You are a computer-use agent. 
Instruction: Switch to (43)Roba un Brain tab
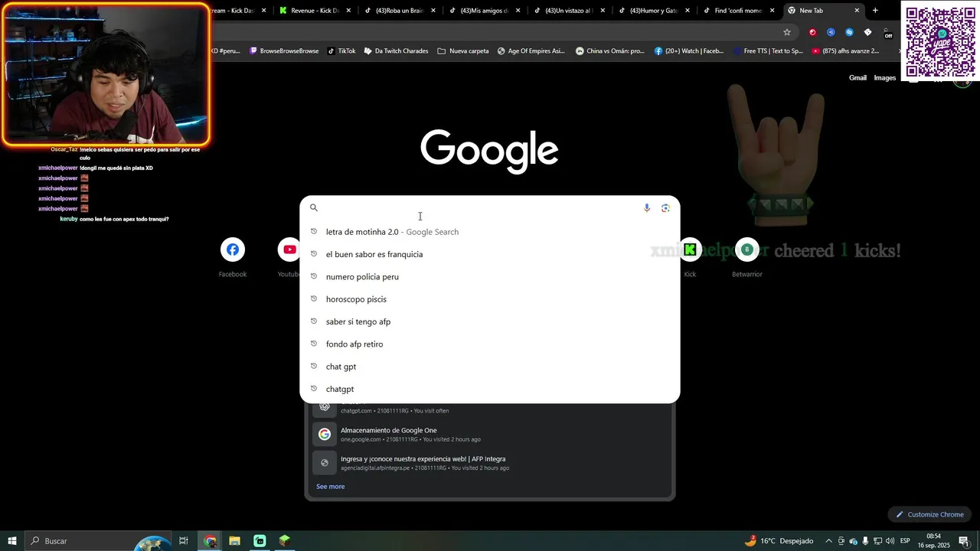coord(399,11)
